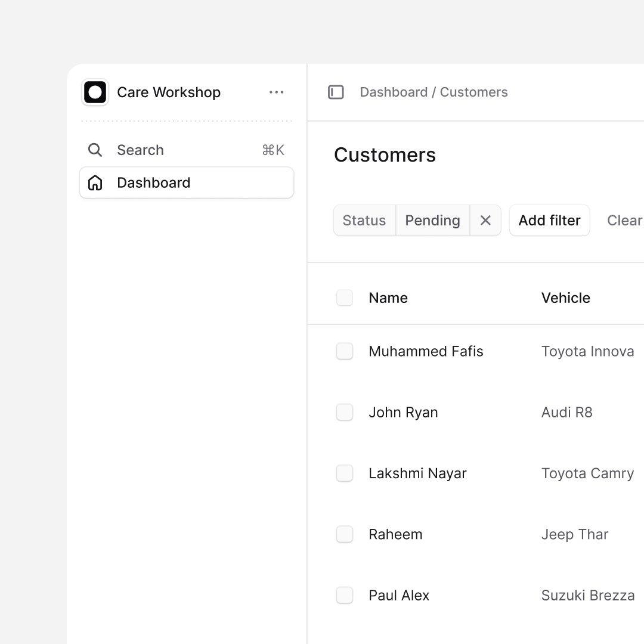Click the Care Workshop logo icon
Viewport: 644px width, 644px height.
[95, 92]
